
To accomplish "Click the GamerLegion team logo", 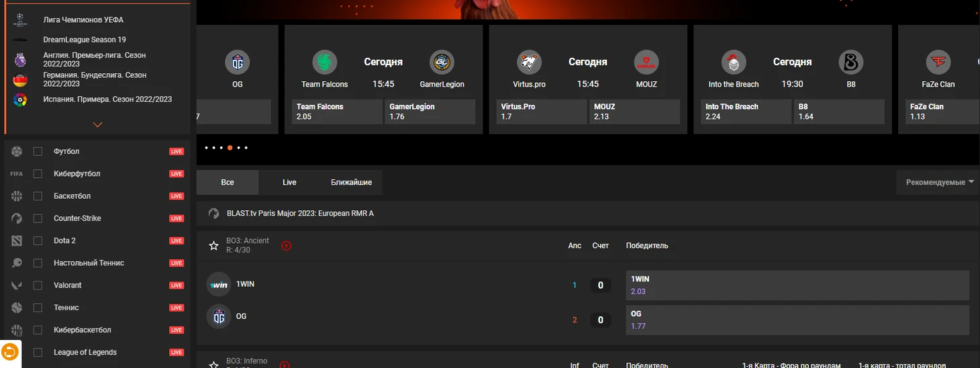I will [x=442, y=62].
